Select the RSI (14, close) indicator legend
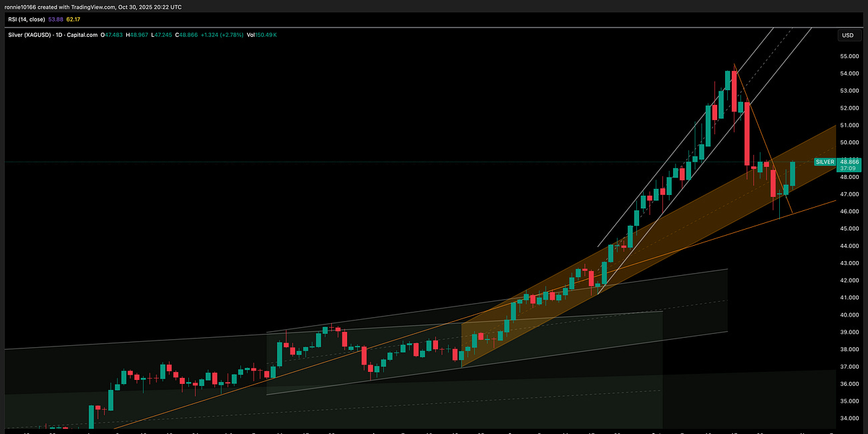 pos(27,19)
